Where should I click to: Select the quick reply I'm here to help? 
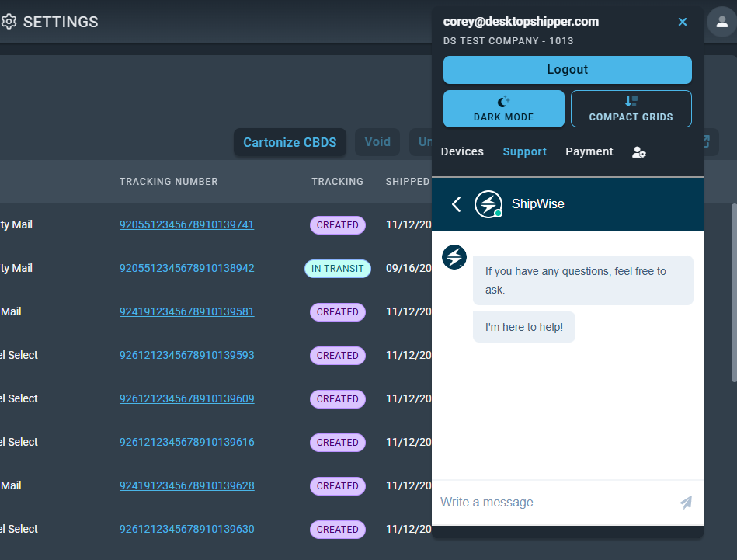[523, 327]
